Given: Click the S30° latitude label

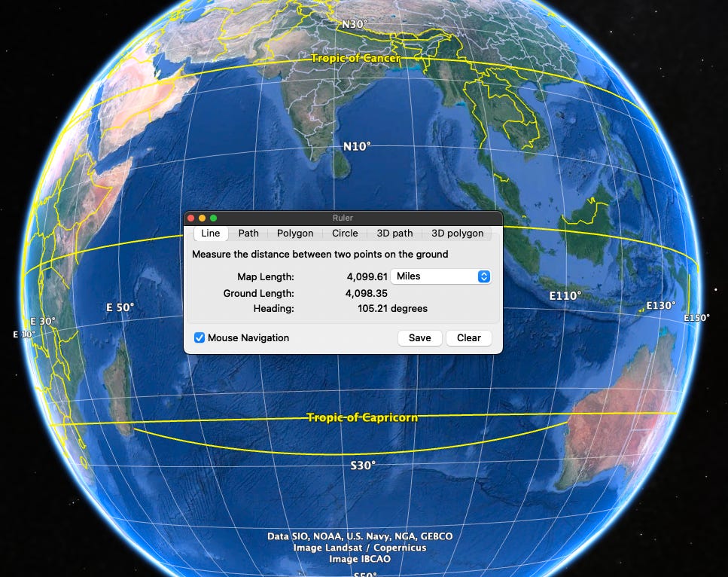Looking at the screenshot, I should click(x=363, y=466).
